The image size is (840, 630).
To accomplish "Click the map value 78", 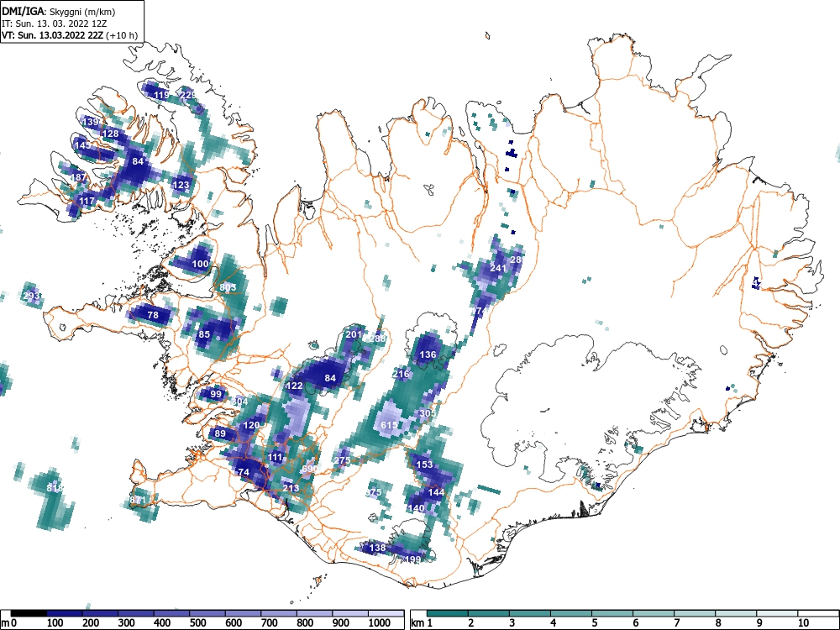I will (x=153, y=315).
